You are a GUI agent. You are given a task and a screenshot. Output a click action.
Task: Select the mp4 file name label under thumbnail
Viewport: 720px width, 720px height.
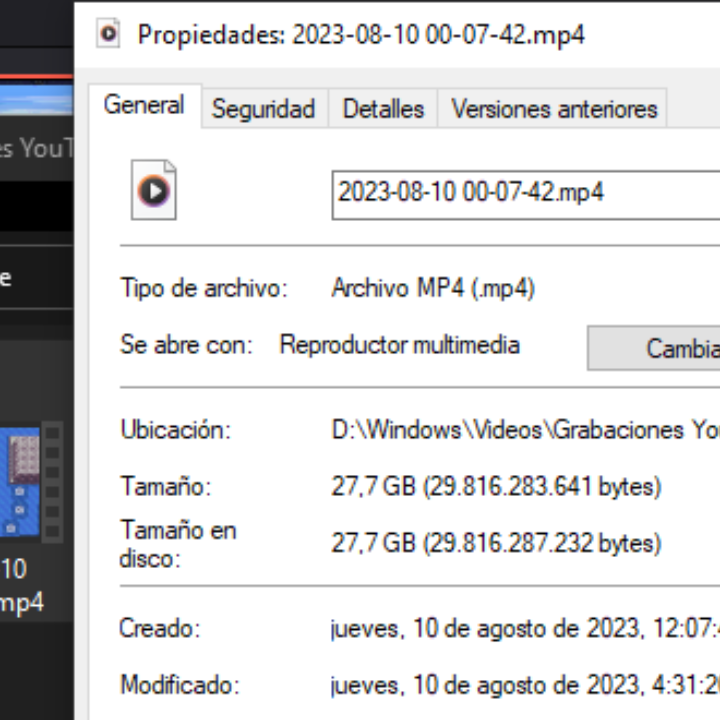(22, 585)
